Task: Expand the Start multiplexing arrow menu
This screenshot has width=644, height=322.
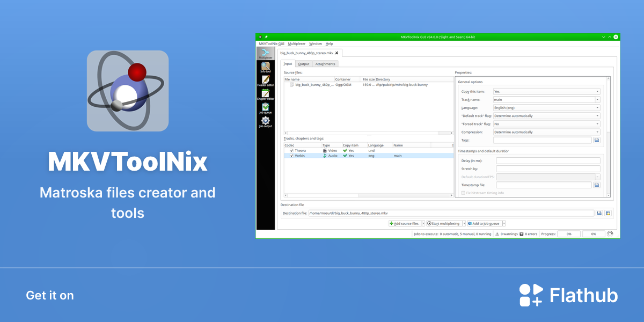Action: tap(464, 223)
